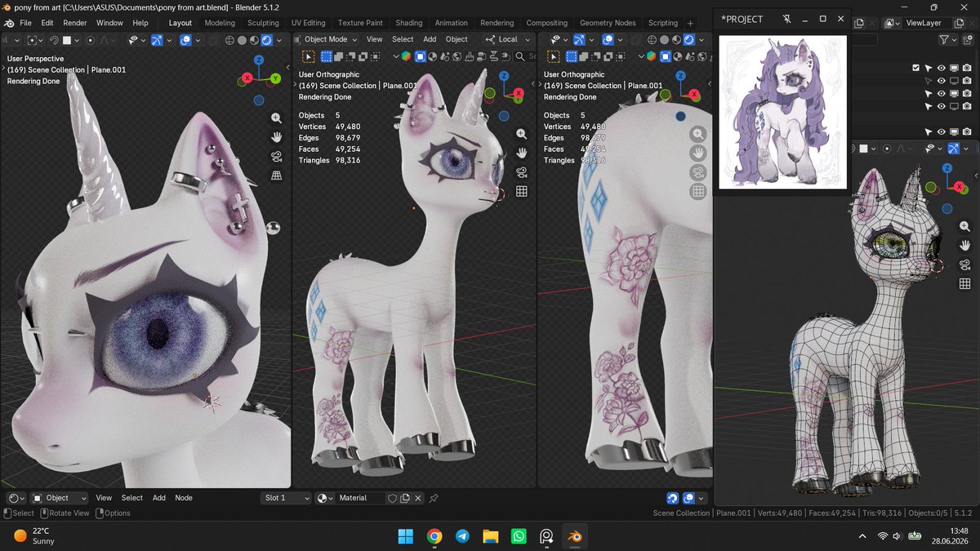Open WhatsApp from the taskbar
This screenshot has height=551, width=980.
tap(519, 536)
